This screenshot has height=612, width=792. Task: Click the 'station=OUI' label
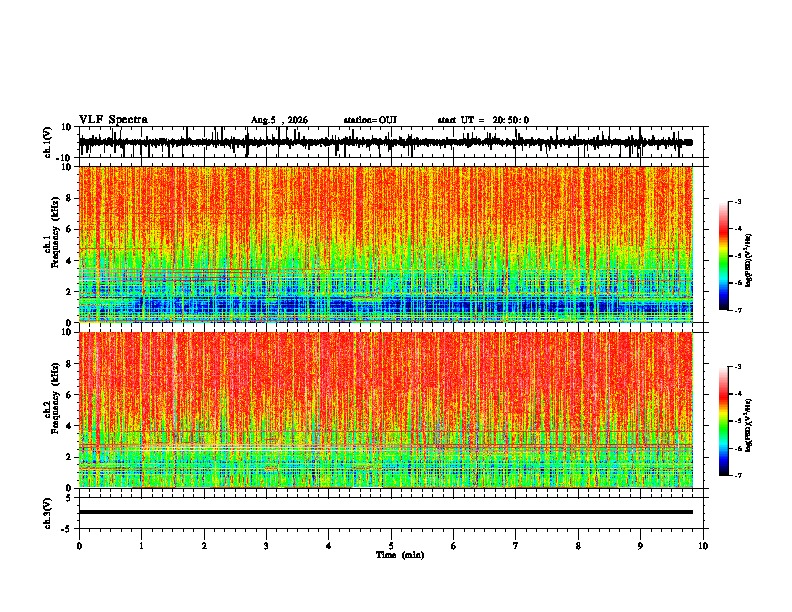[x=370, y=120]
